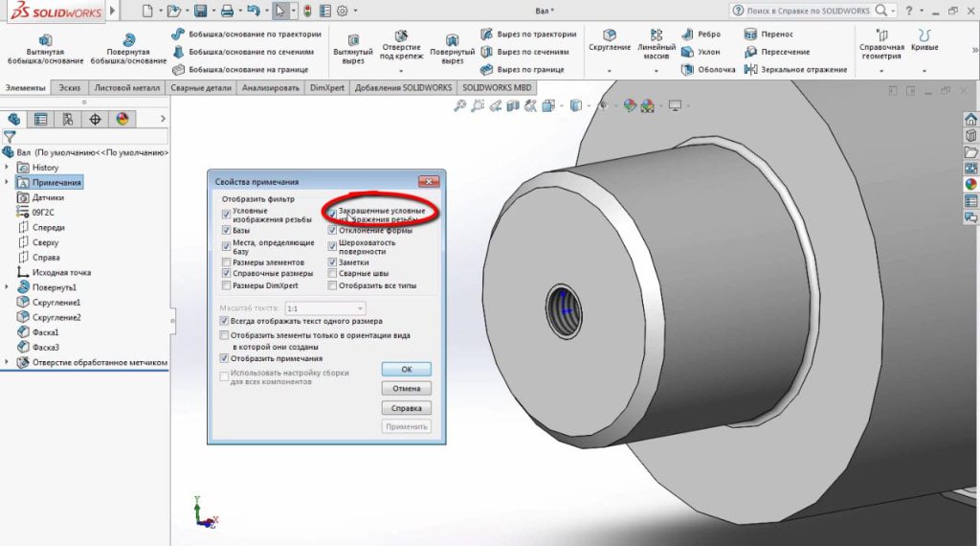This screenshot has width=980, height=546.
Task: Switch to Сварные детали tab
Action: tap(201, 87)
